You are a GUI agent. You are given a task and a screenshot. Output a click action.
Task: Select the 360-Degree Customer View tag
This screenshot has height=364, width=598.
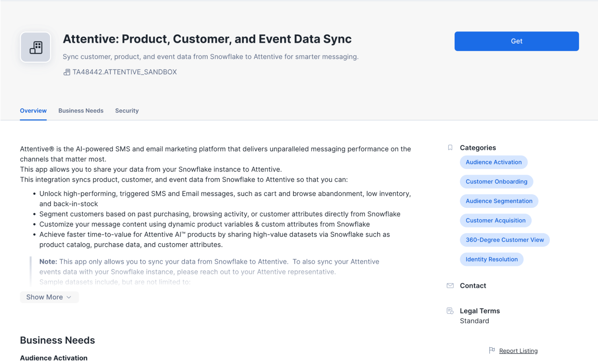tap(505, 240)
